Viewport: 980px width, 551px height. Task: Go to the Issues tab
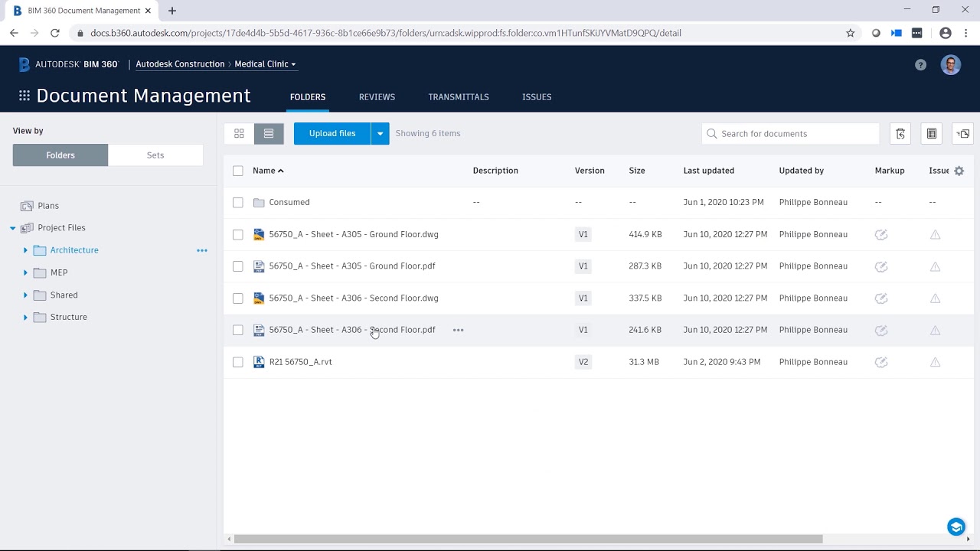[x=537, y=97]
